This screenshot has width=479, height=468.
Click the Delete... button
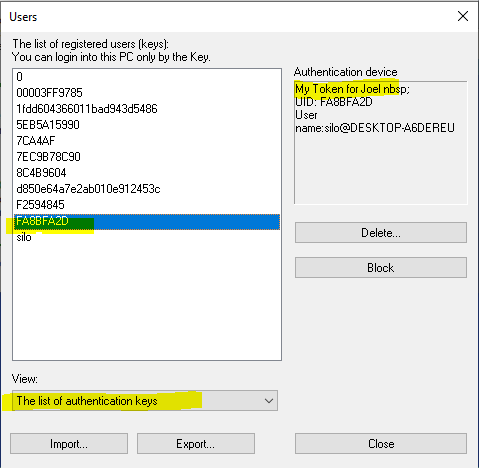381,233
